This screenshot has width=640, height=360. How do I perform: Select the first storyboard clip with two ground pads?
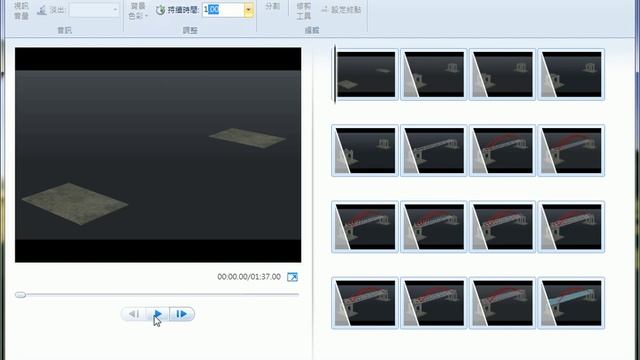366,74
